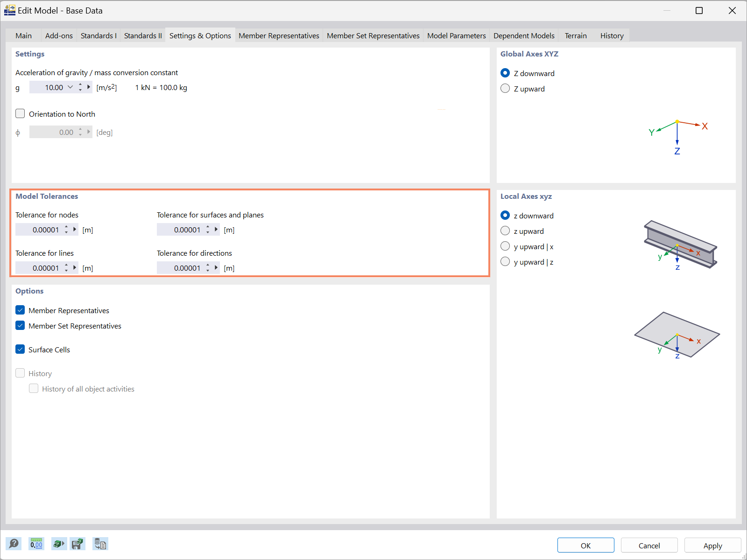
Task: Open the dialog Help
Action: [14, 544]
